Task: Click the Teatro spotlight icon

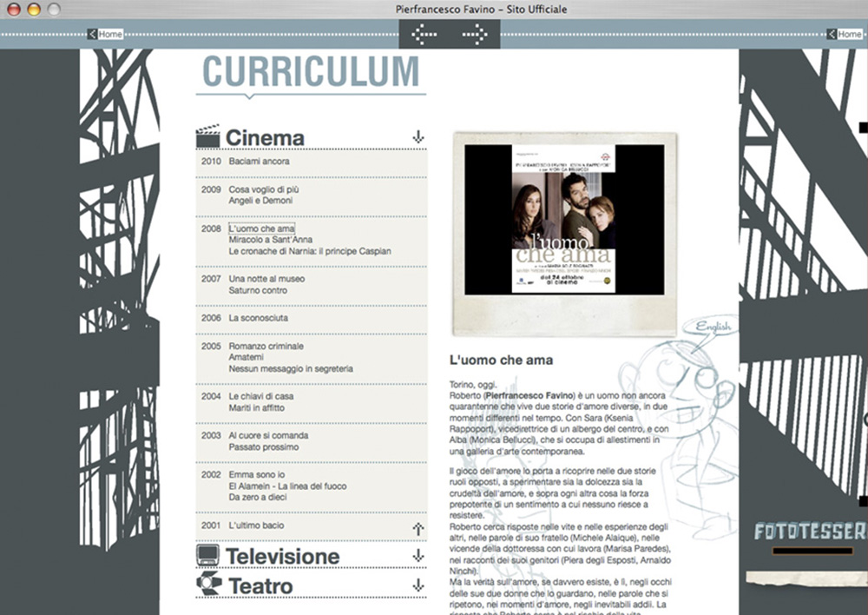Action: click(x=208, y=584)
